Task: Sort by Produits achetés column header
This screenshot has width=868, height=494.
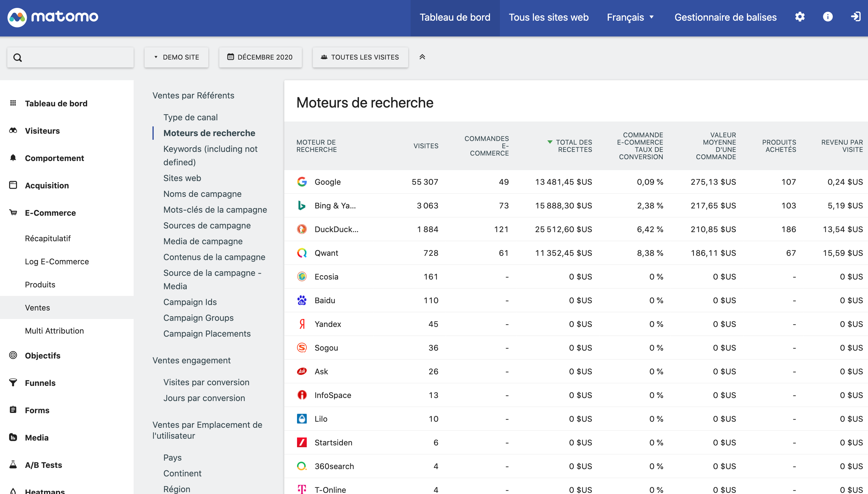Action: [x=779, y=146]
